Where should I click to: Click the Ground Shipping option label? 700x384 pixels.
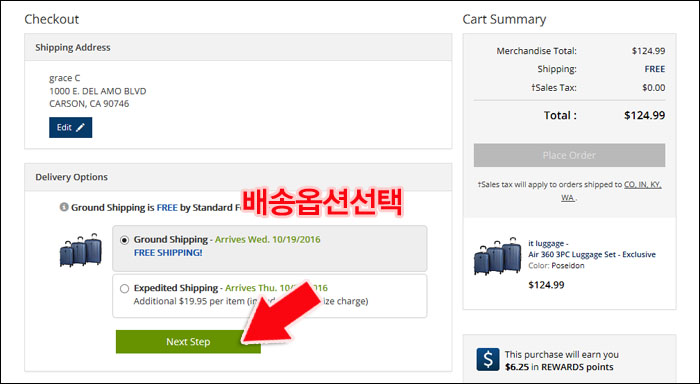[171, 239]
